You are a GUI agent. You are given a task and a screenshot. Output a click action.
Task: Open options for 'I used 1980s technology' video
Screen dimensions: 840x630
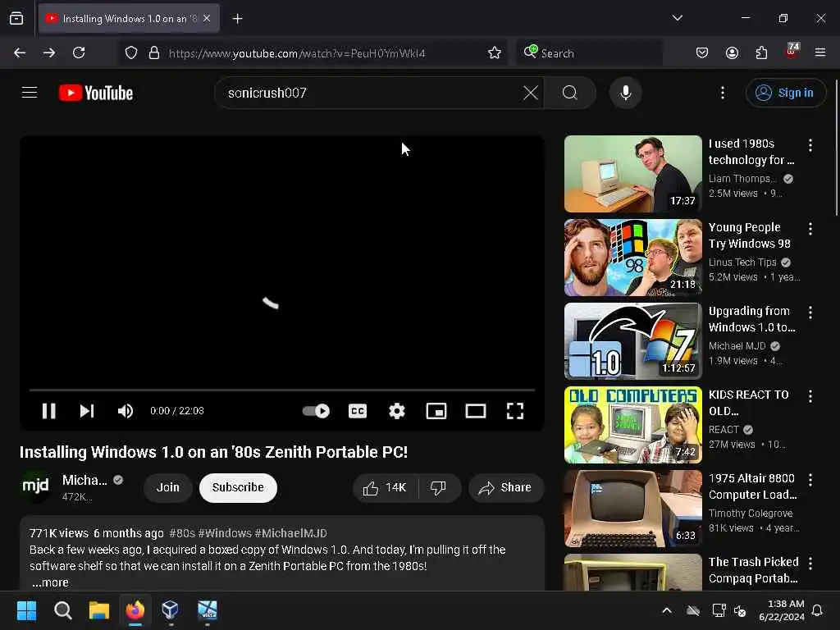810,145
